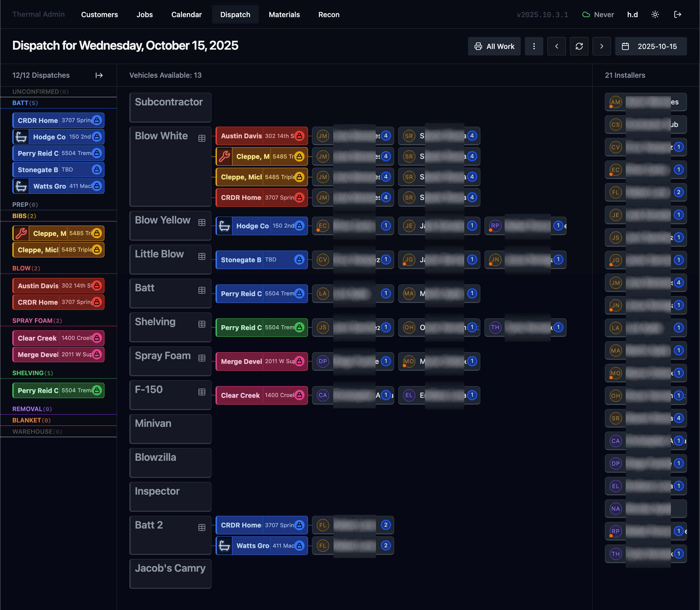The image size is (700, 610).
Task: Click the grid icon on Spray Foam vehicle
Action: point(202,358)
